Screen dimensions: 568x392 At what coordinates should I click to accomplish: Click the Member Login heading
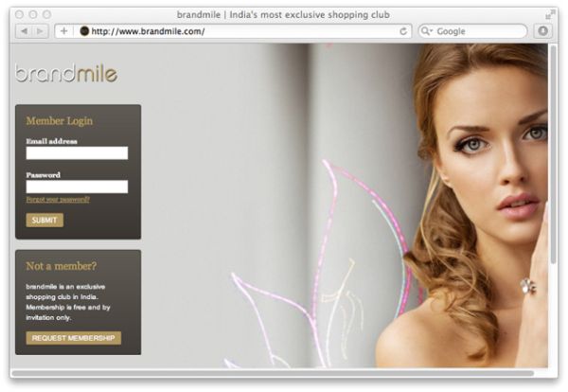coord(60,121)
